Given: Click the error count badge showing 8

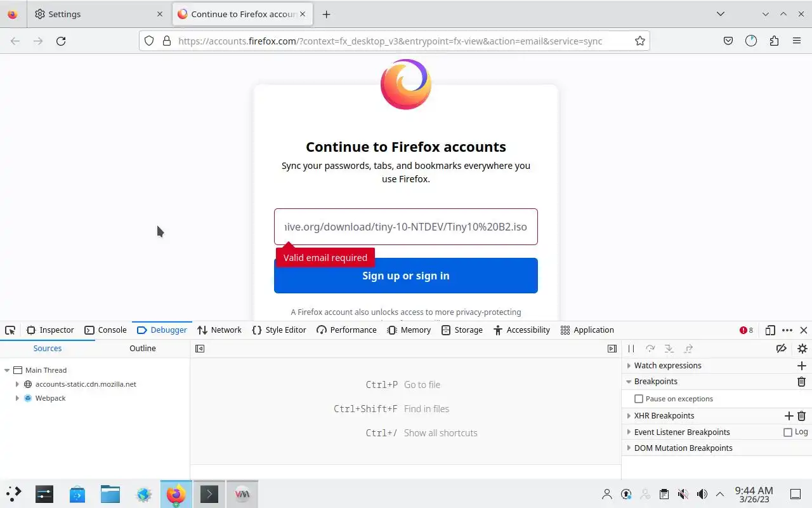Looking at the screenshot, I should coord(746,330).
